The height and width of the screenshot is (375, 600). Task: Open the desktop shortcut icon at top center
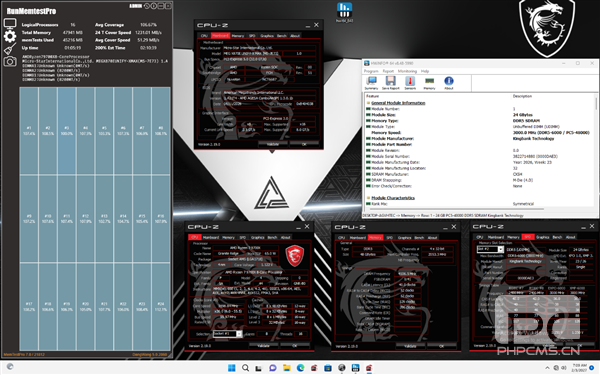click(344, 12)
